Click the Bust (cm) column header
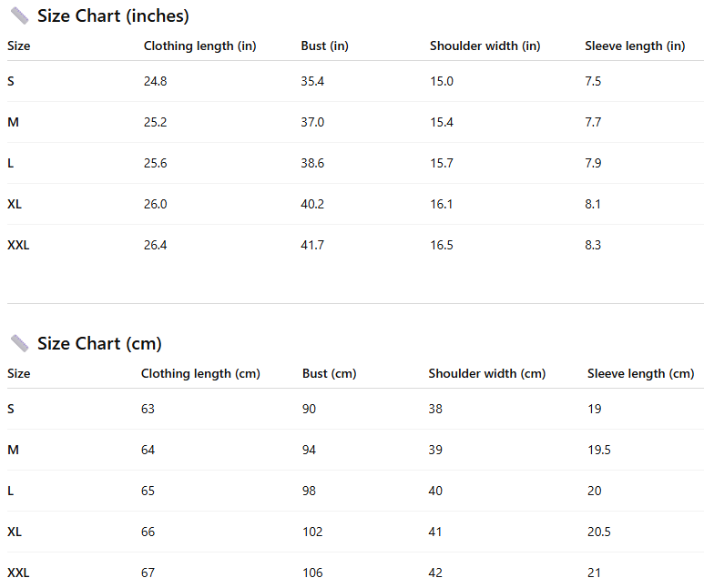Image resolution: width=704 pixels, height=588 pixels. pyautogui.click(x=329, y=373)
